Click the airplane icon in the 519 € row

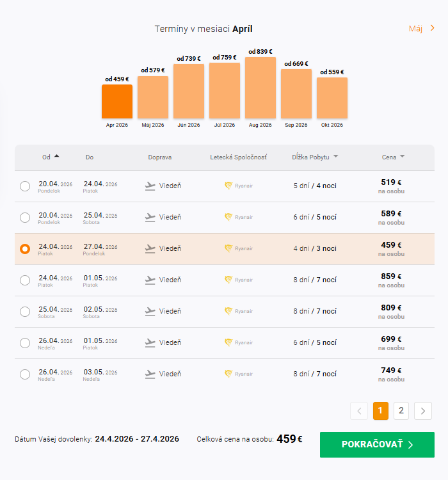[x=150, y=186]
